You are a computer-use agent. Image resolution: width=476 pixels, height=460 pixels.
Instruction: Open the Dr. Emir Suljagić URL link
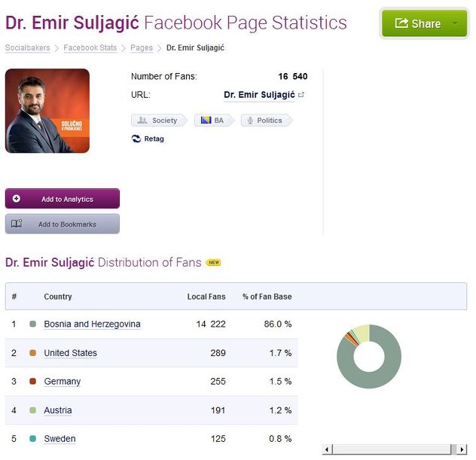pyautogui.click(x=260, y=95)
